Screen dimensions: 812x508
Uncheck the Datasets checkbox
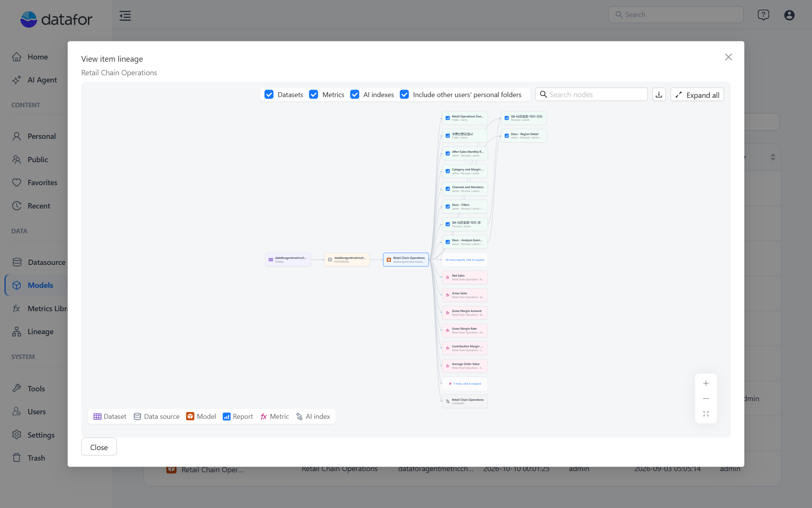click(269, 94)
